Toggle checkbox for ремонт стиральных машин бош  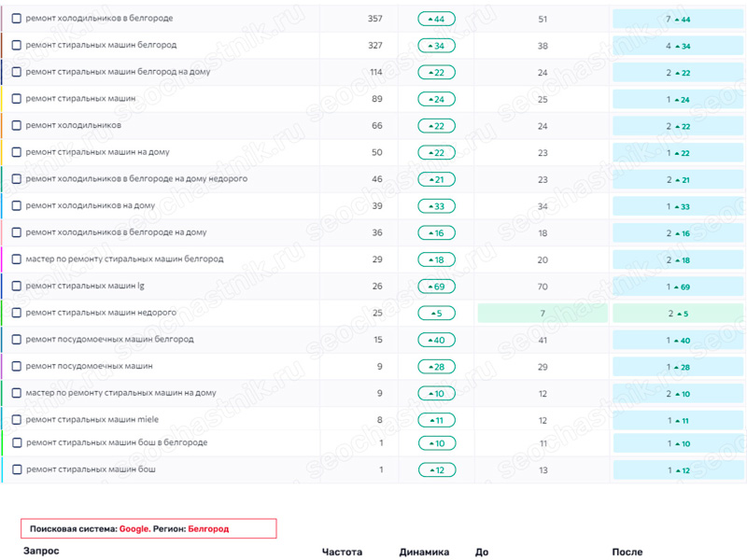coord(17,469)
